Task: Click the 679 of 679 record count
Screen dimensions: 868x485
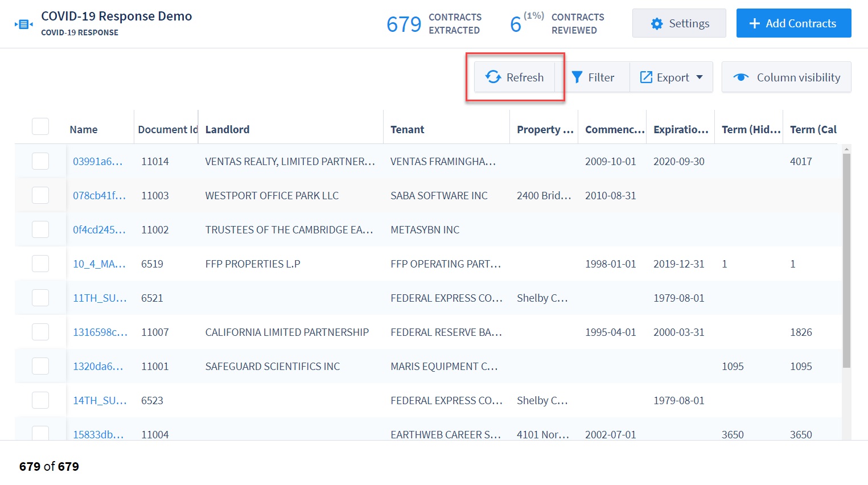Action: click(x=49, y=466)
